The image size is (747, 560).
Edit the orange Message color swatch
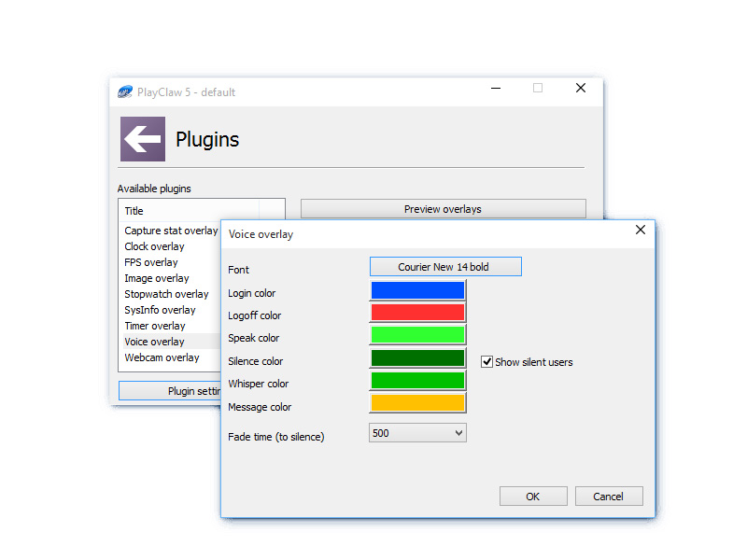pyautogui.click(x=417, y=403)
